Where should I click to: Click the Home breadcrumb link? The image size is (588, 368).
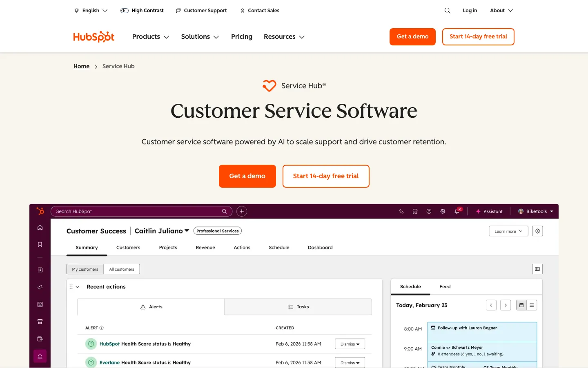point(81,66)
